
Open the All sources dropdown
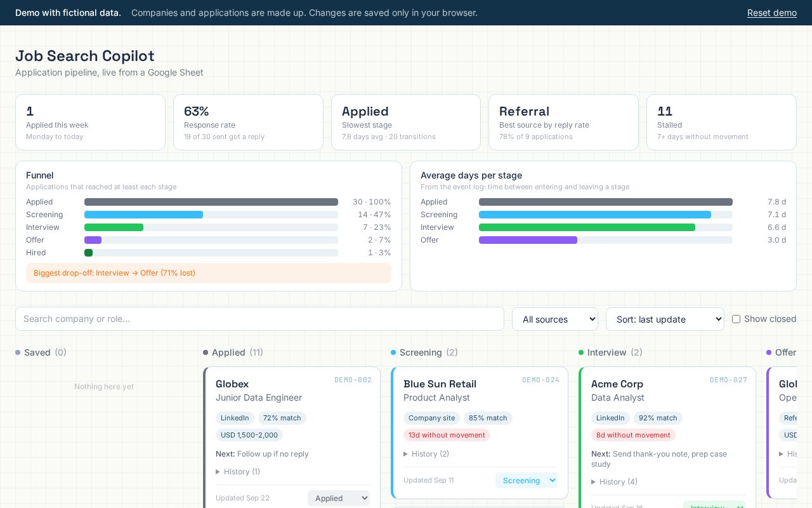[x=555, y=319]
